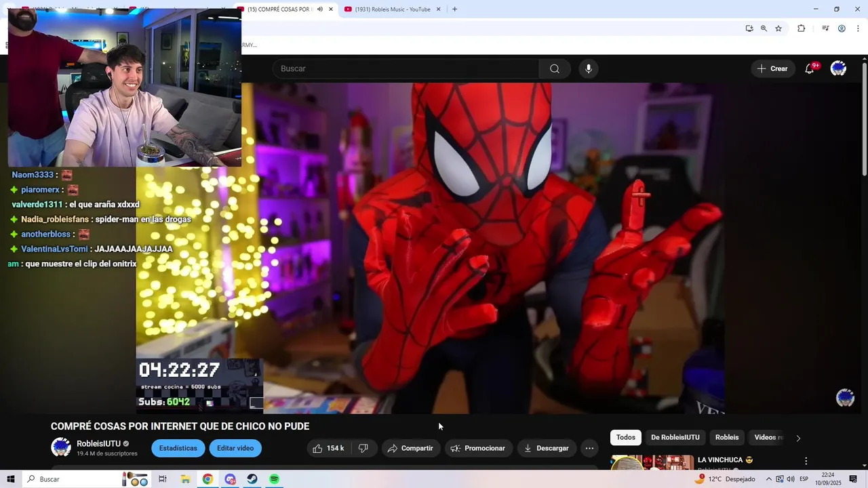Mute the playing tab speaker icon
Image resolution: width=868 pixels, height=488 pixels.
coord(320,9)
